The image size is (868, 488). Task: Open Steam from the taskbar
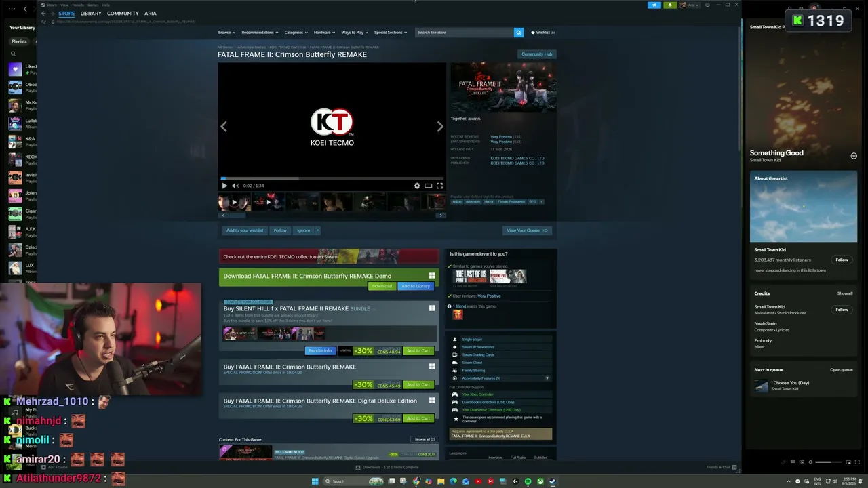552,481
